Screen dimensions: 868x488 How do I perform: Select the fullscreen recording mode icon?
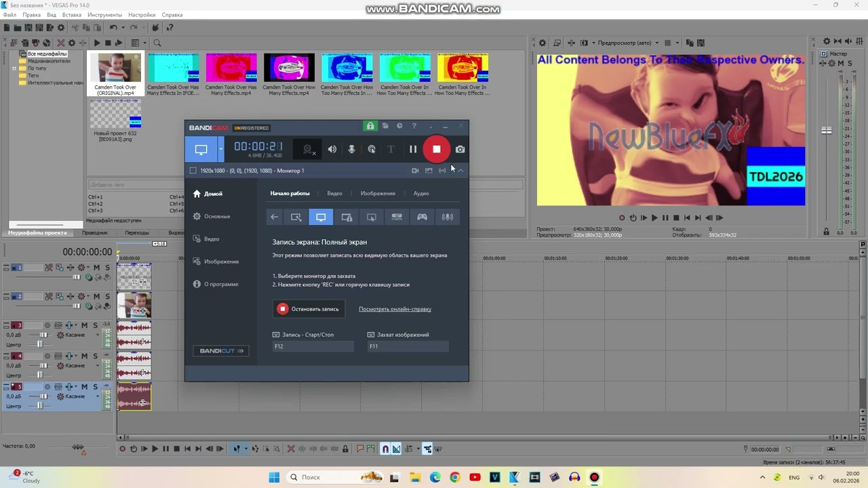[x=321, y=217]
